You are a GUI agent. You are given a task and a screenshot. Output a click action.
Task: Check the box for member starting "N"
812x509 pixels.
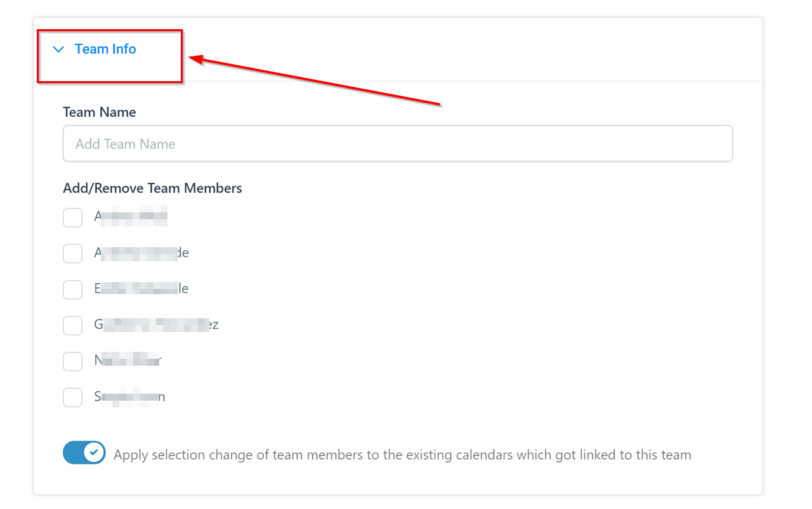[x=73, y=361]
